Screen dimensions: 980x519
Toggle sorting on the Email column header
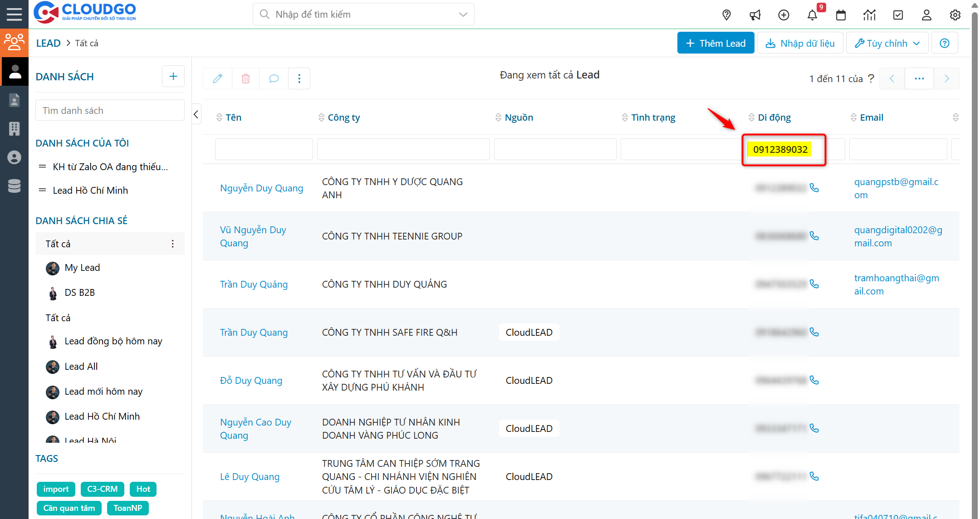coord(853,117)
